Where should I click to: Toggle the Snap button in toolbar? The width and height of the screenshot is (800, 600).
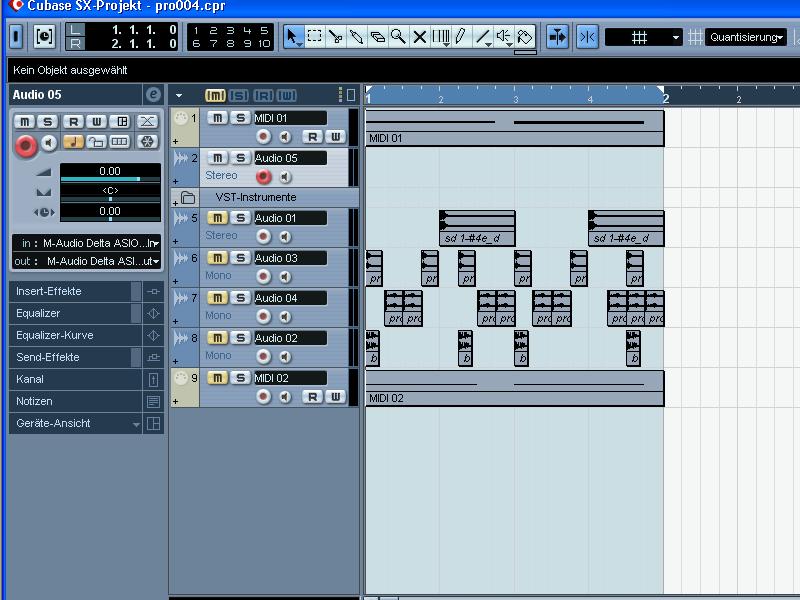[x=587, y=37]
